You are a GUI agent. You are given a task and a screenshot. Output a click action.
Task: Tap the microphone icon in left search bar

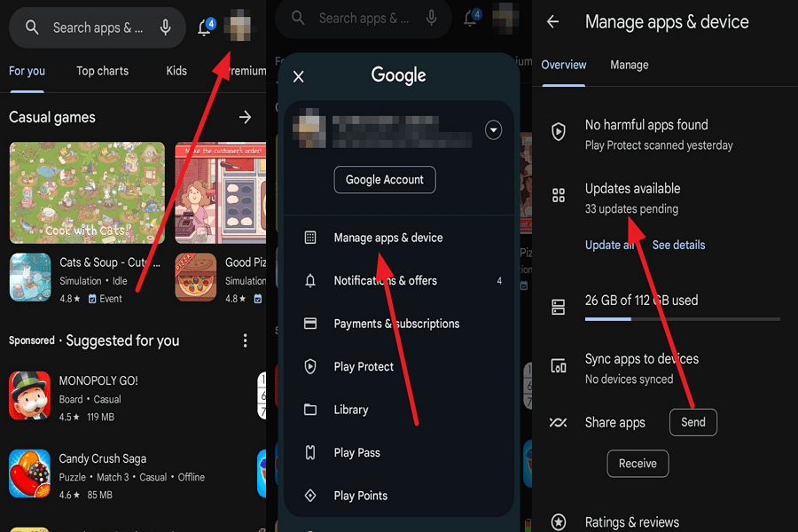(166, 27)
